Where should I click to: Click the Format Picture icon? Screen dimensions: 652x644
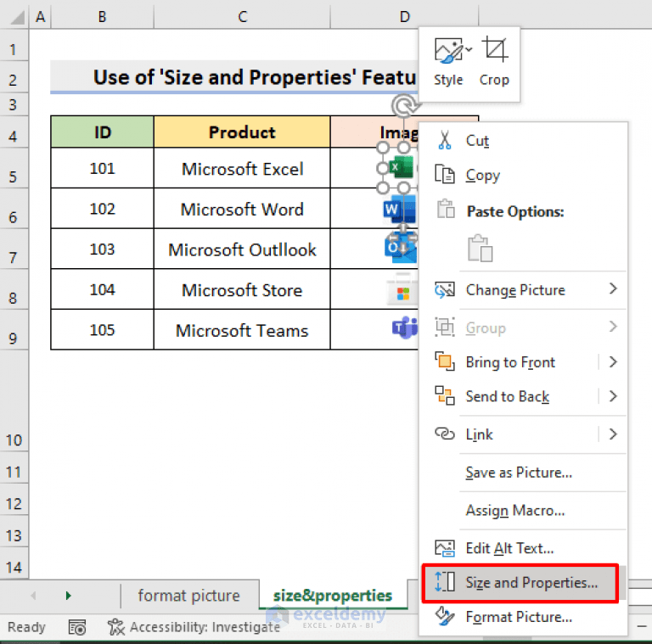tap(445, 617)
